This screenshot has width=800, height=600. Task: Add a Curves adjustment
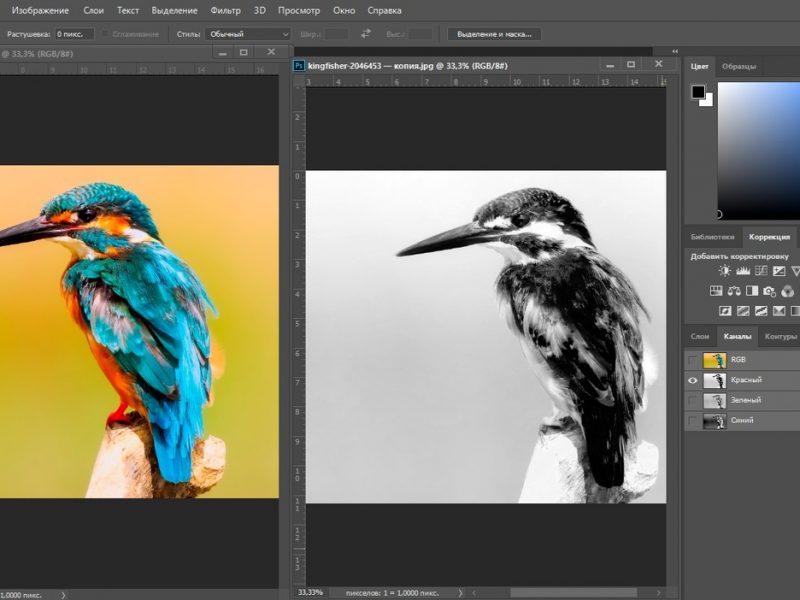760,271
